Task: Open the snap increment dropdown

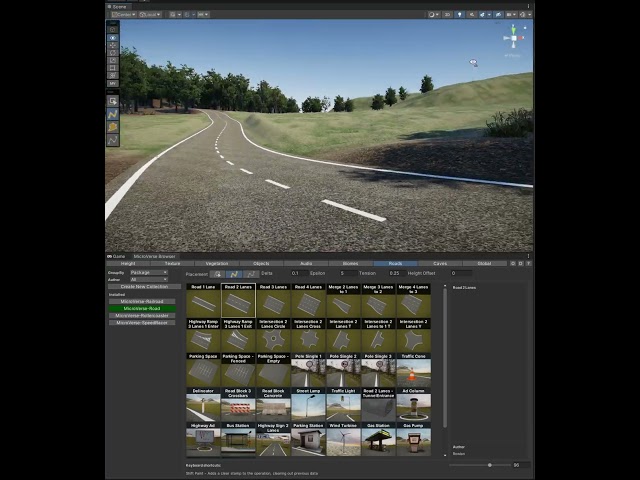Action: [x=203, y=14]
